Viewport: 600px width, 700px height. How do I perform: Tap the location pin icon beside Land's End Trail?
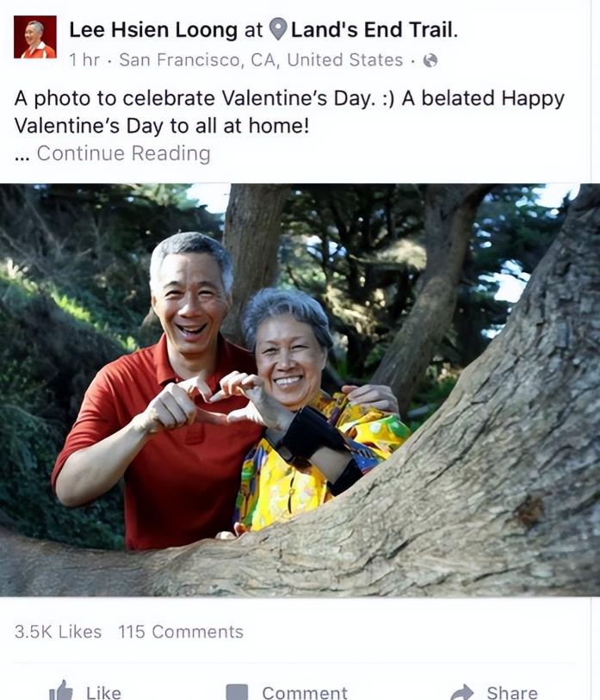click(x=279, y=29)
